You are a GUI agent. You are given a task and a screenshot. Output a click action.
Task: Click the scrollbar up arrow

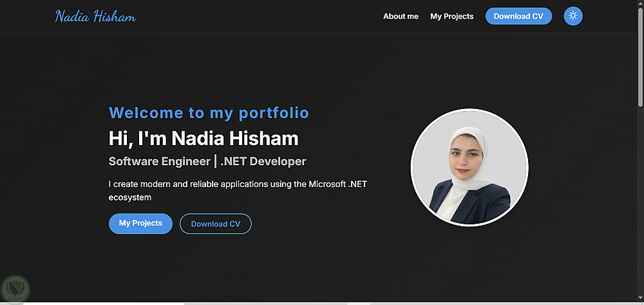click(640, 3)
